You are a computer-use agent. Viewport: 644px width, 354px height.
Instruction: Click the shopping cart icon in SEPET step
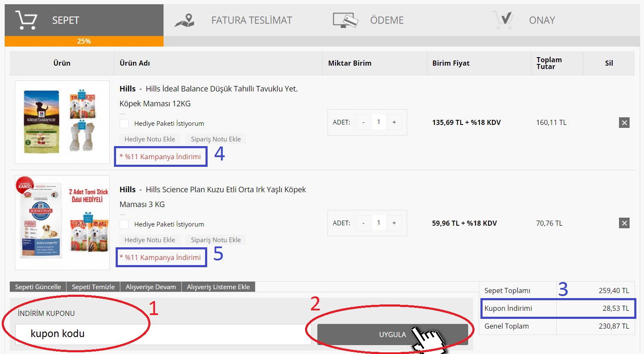coord(26,20)
